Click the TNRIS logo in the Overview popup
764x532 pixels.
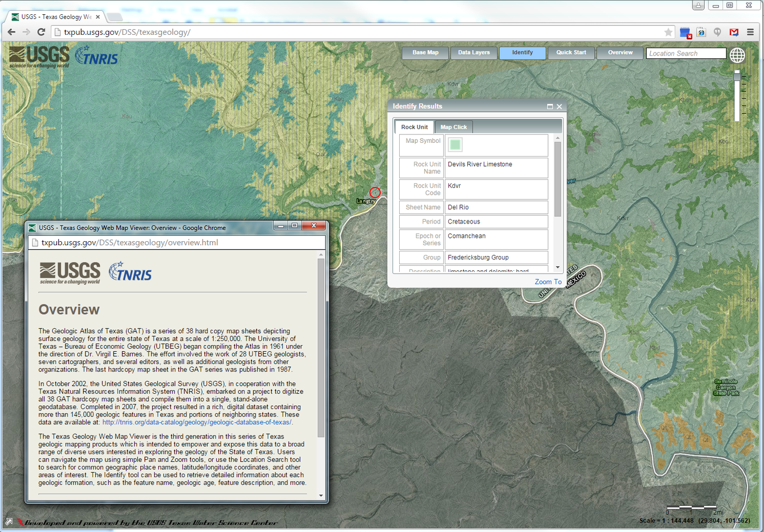click(130, 271)
